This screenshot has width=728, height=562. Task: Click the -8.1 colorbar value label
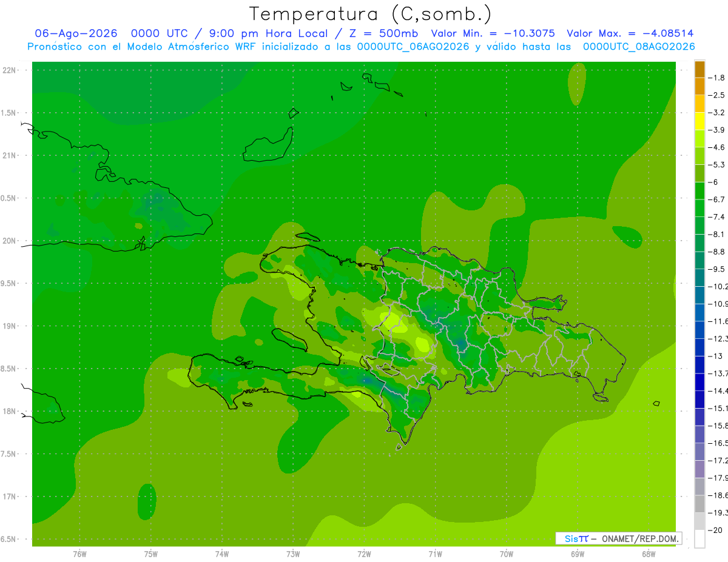(717, 234)
